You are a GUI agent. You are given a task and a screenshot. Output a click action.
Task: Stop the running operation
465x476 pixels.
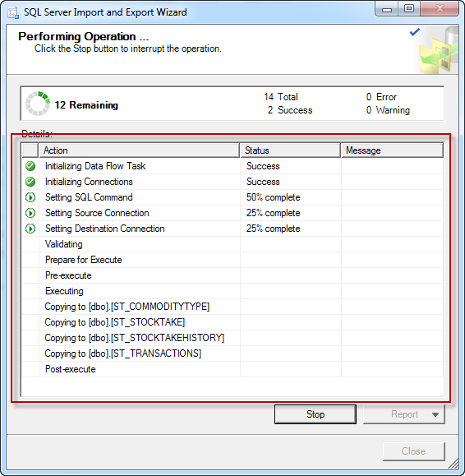click(x=315, y=414)
